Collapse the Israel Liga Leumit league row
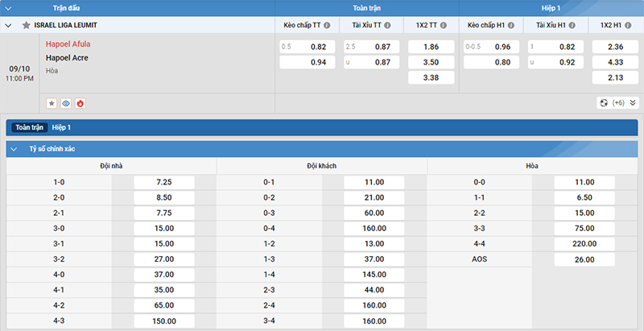 coord(9,25)
